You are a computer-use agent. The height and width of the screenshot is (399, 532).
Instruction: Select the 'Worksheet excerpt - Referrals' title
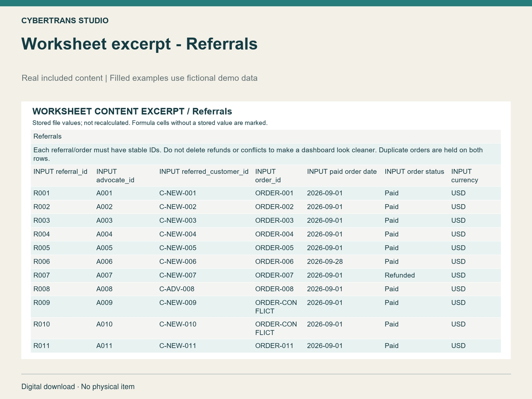139,44
